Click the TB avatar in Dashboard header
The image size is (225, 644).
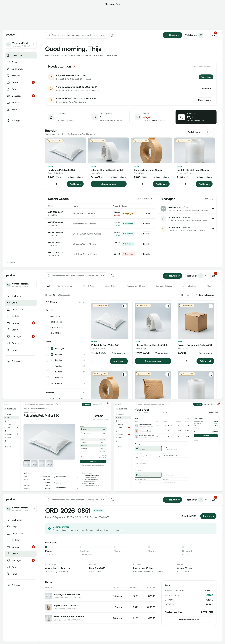click(x=201, y=35)
